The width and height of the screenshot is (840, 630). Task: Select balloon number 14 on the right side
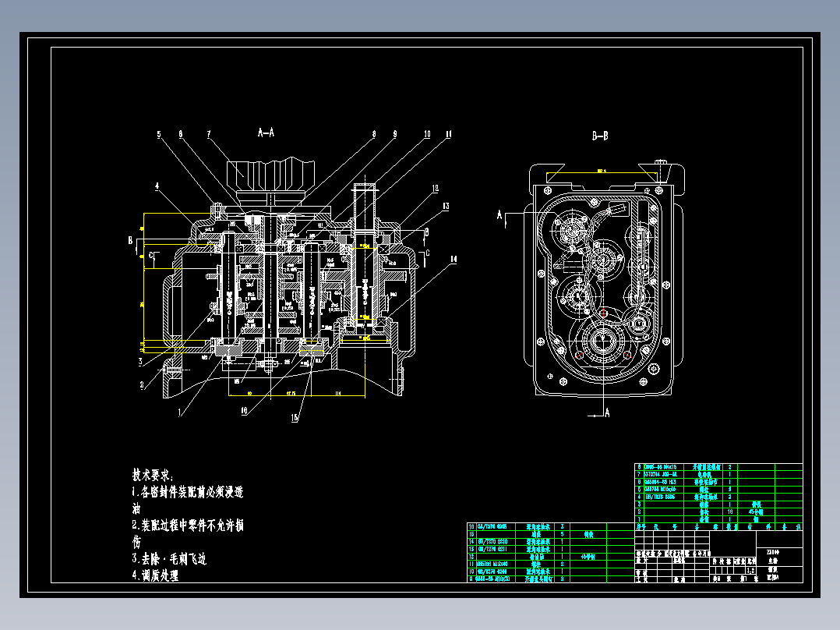coord(454,258)
